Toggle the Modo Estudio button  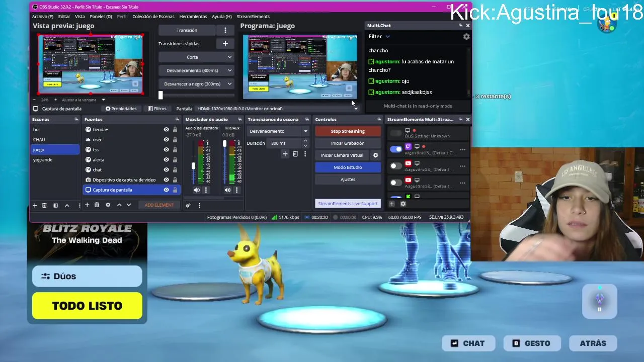[348, 167]
